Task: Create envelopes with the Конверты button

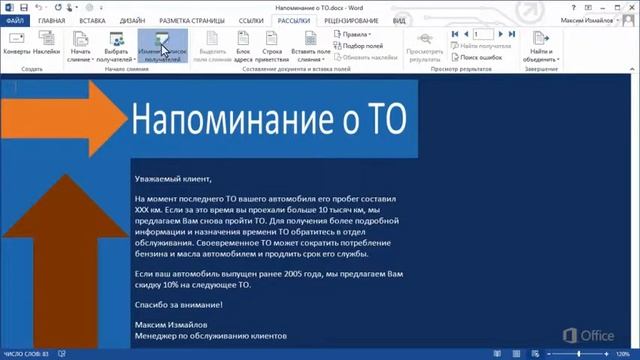Action: (x=17, y=43)
